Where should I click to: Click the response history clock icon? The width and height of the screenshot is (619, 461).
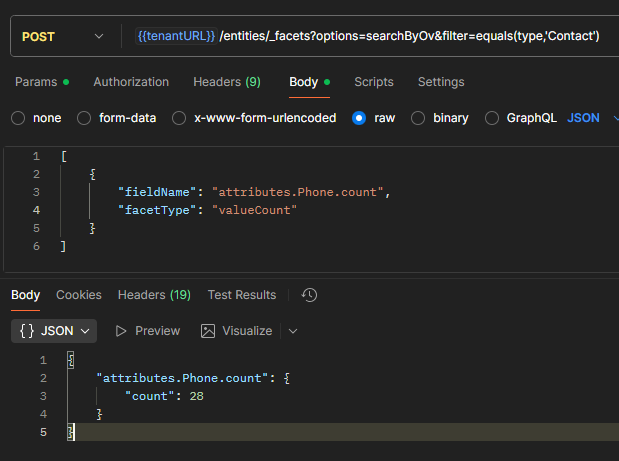[x=309, y=295]
